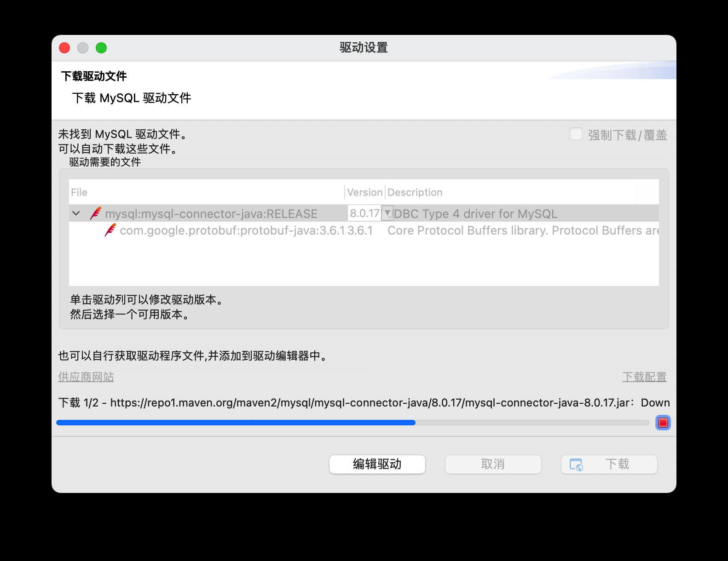This screenshot has width=728, height=561.
Task: Click the File column header
Action: click(79, 192)
